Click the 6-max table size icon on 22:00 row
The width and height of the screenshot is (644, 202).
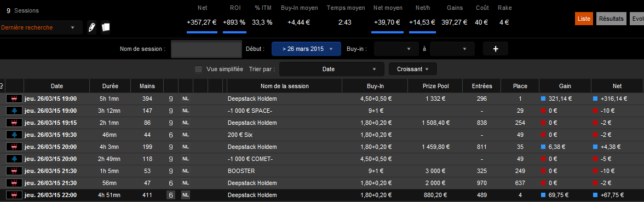[171, 195]
